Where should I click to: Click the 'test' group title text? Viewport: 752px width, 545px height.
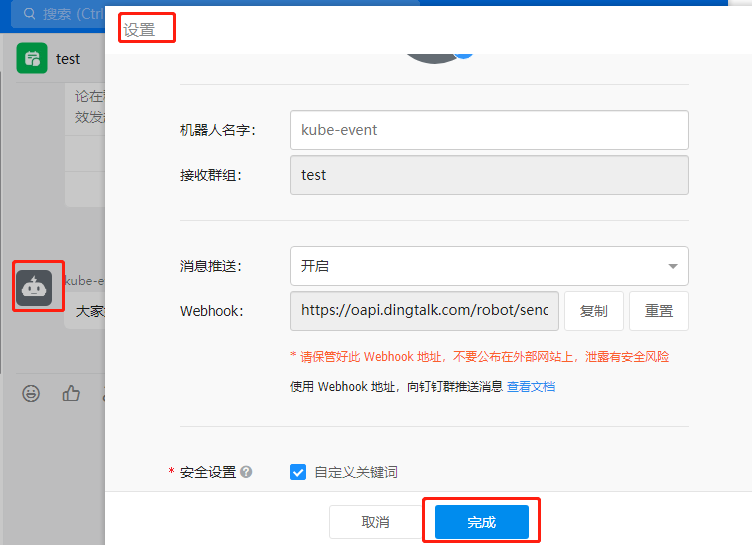(x=68, y=59)
